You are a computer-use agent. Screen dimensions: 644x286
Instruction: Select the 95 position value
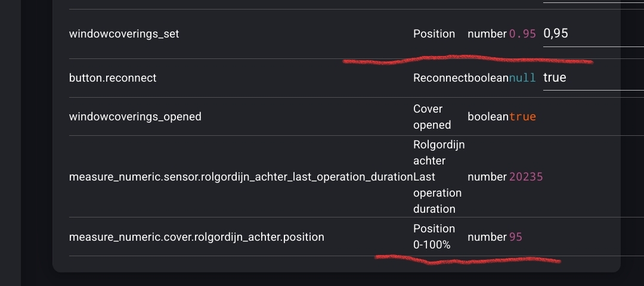516,237
